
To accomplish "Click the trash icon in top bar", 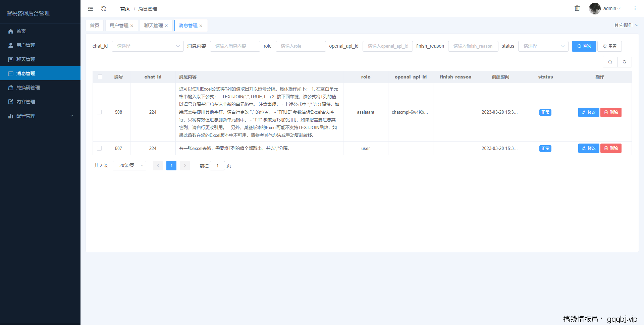I will 577,8.
